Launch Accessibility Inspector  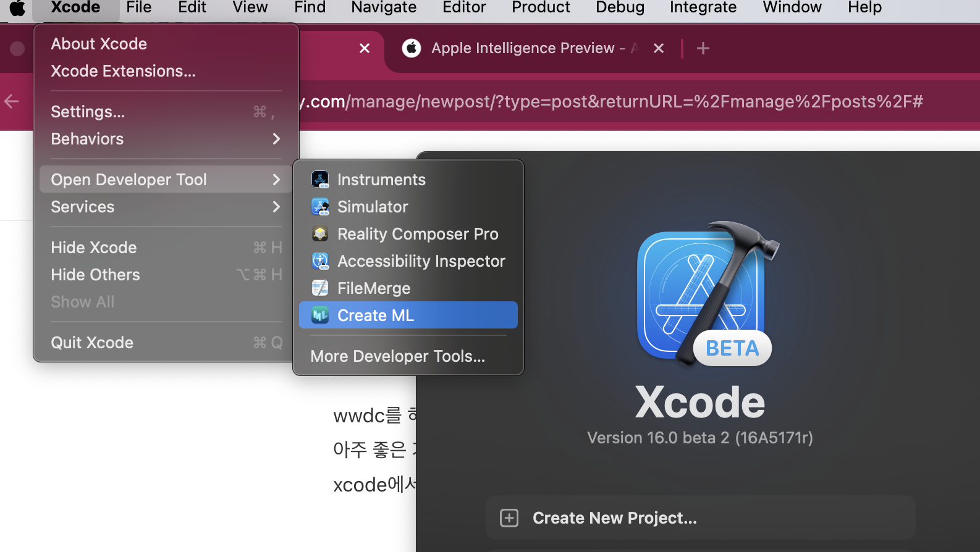click(408, 261)
